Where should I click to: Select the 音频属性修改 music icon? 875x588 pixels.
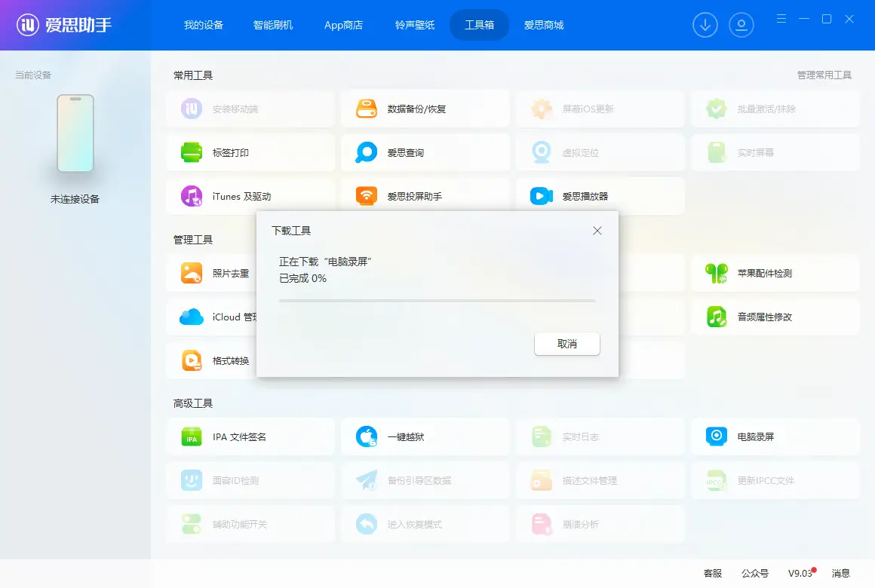(717, 317)
